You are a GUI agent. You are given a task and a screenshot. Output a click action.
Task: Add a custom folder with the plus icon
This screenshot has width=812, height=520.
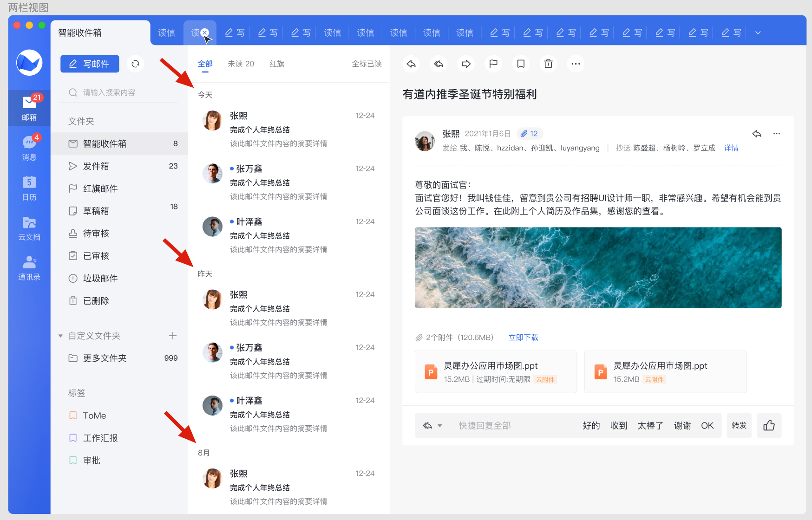point(173,336)
